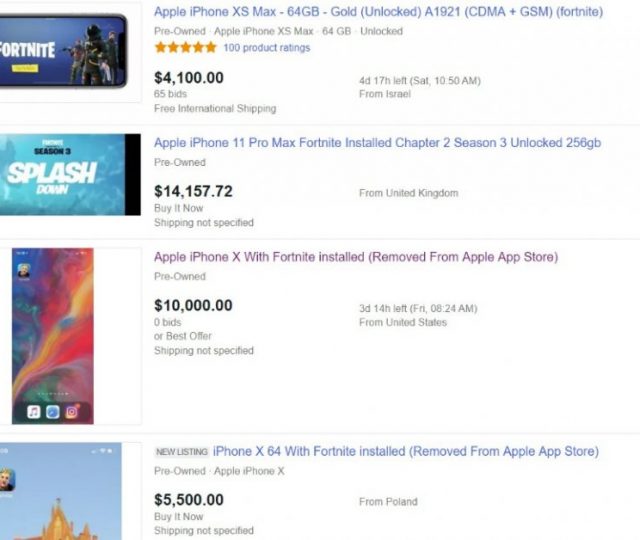Click the Instagram icon in phone dock

tap(71, 411)
